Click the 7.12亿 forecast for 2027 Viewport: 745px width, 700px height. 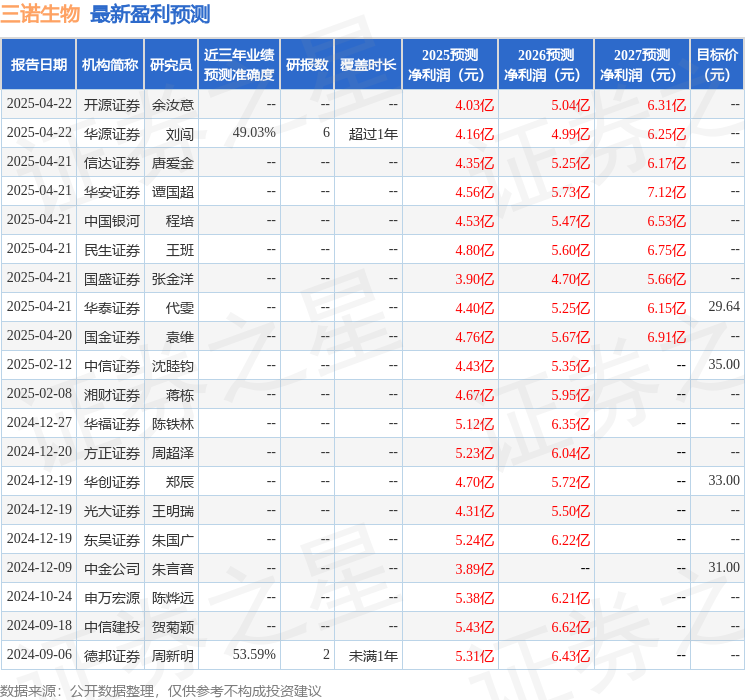[666, 192]
